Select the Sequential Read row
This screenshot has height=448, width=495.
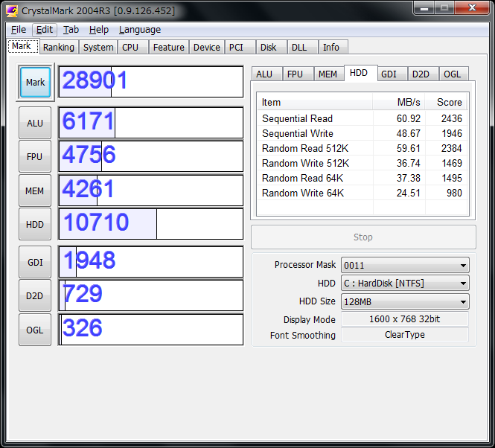point(362,118)
